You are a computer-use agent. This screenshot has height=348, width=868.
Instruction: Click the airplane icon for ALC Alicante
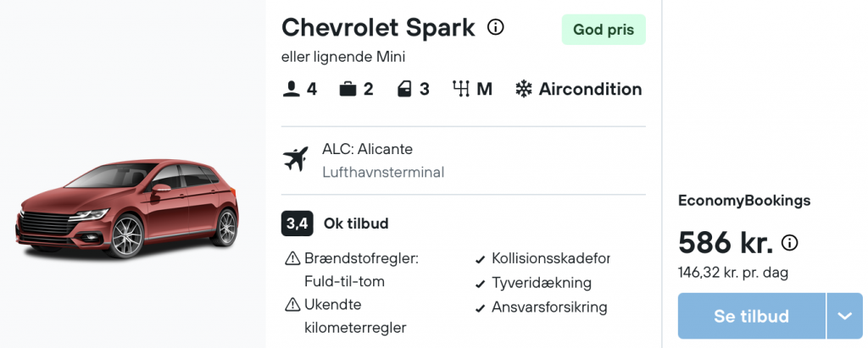coord(296,159)
